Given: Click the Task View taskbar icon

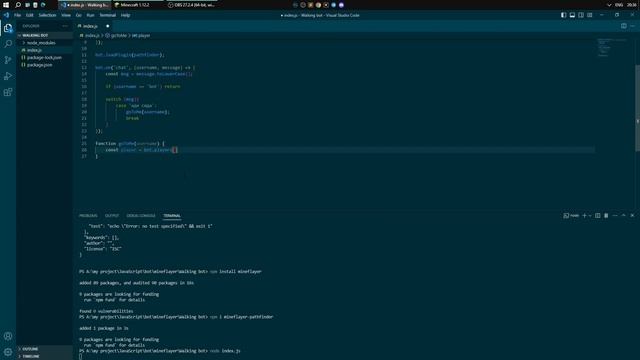Looking at the screenshot, I should point(27,5).
